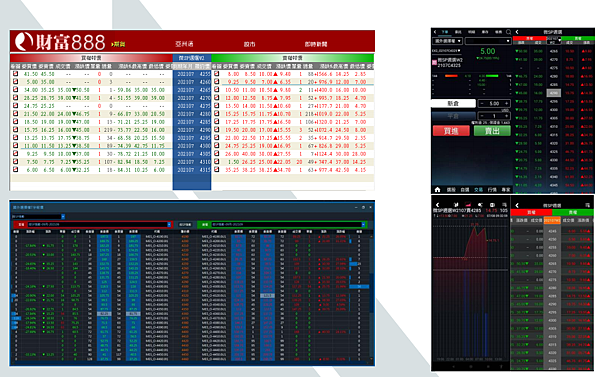Expand the account dropdown under 國外選擇權
The image size is (600, 377).
click(446, 50)
